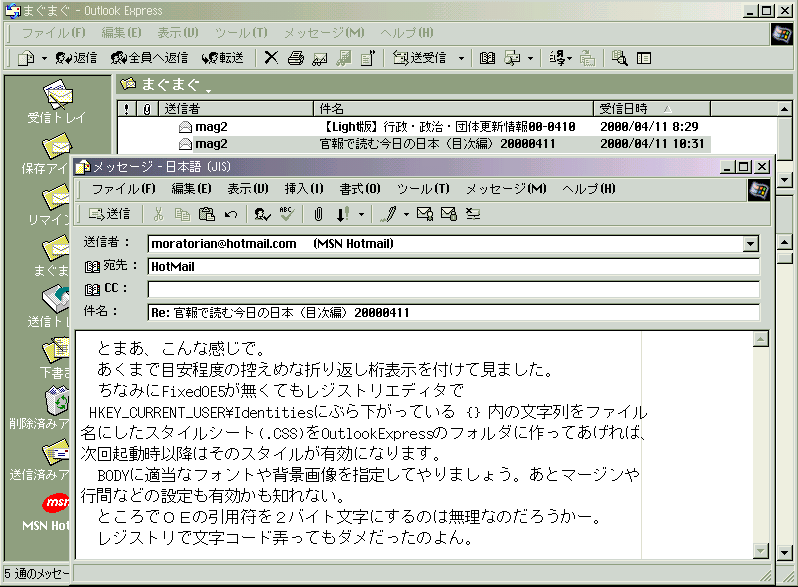Open メッセージ(M) menu in Outlook Express window
Viewport: 798px width, 587px height.
pos(324,33)
